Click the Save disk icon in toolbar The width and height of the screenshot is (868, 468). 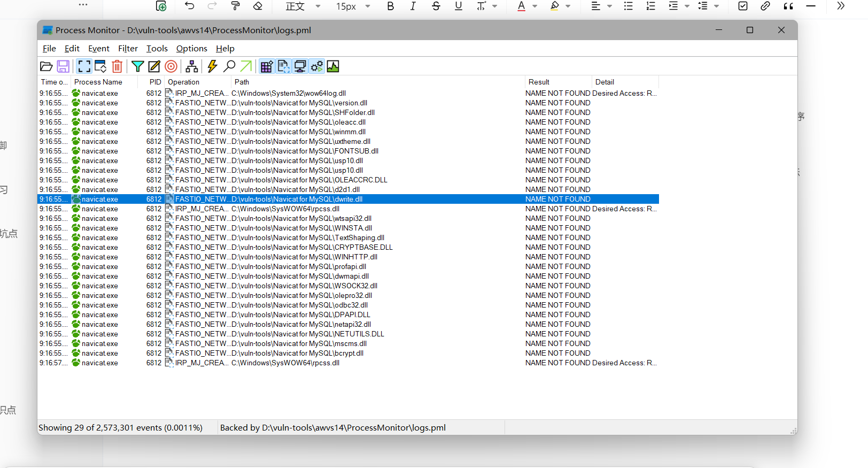(63, 66)
